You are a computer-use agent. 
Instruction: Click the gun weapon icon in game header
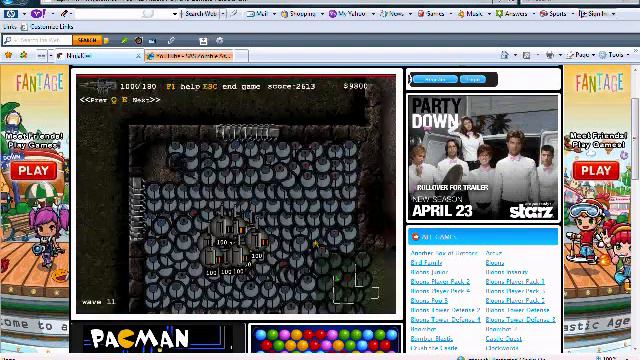click(98, 86)
